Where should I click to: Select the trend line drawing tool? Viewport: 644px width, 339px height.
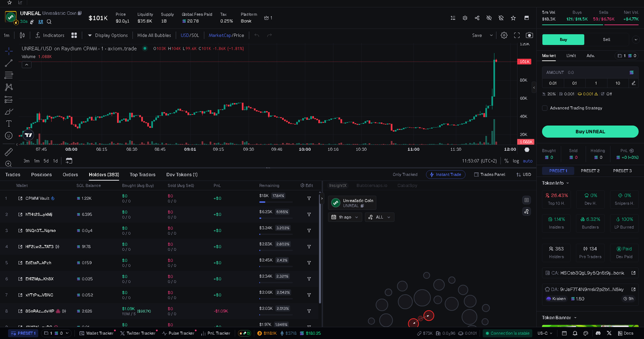point(9,63)
